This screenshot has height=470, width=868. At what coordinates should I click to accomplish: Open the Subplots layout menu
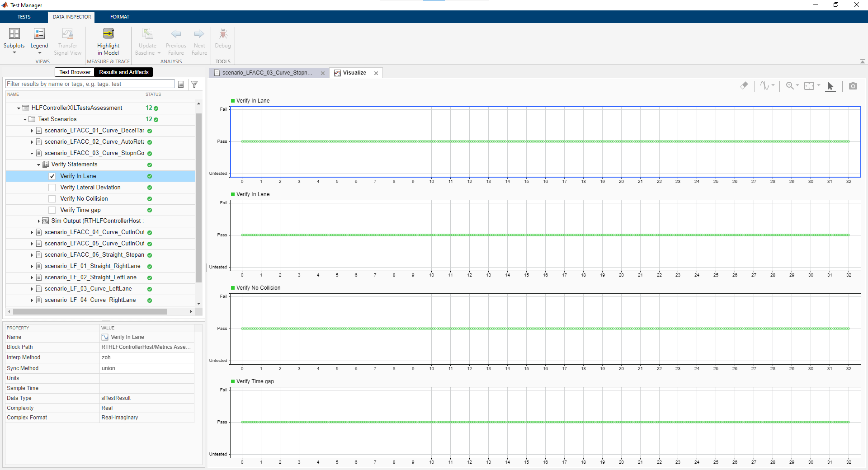[14, 41]
